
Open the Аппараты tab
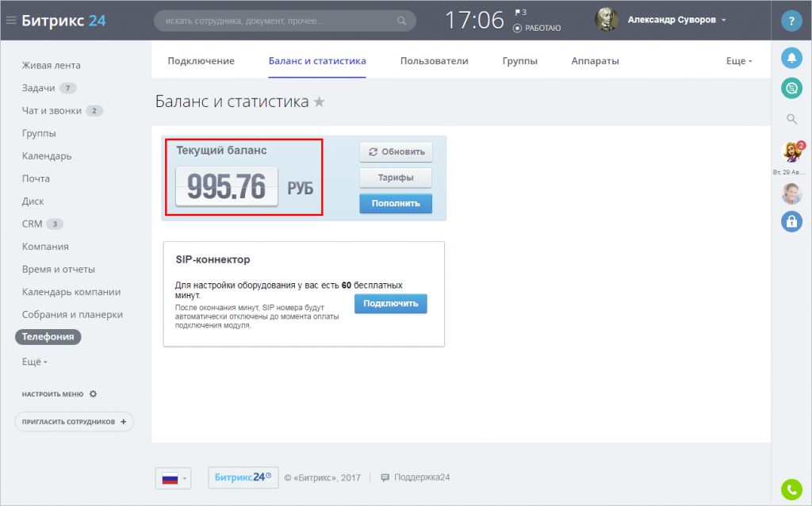click(595, 61)
